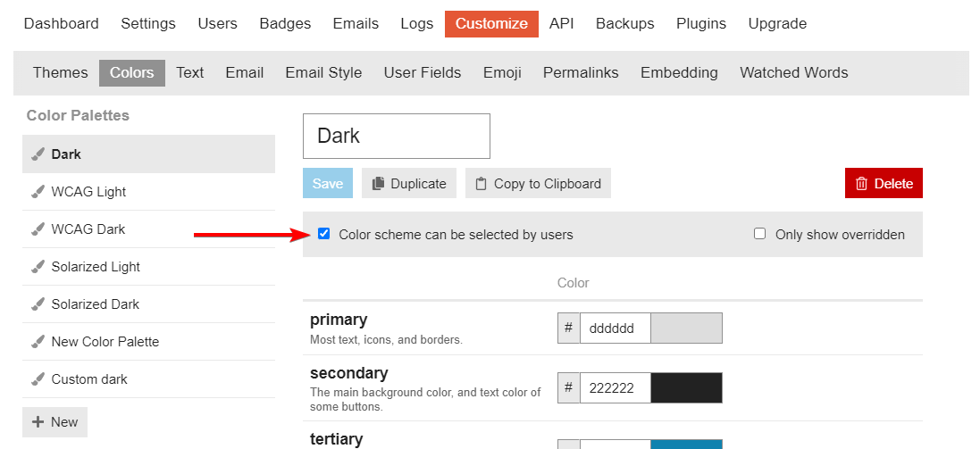
Task: Enable 'Only show overridden' checkbox
Action: [x=759, y=234]
